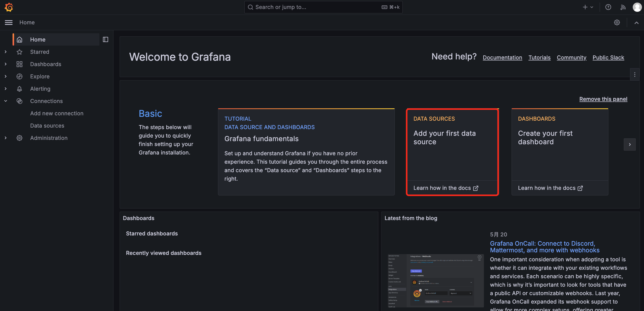Open the Tutorials link

(539, 57)
